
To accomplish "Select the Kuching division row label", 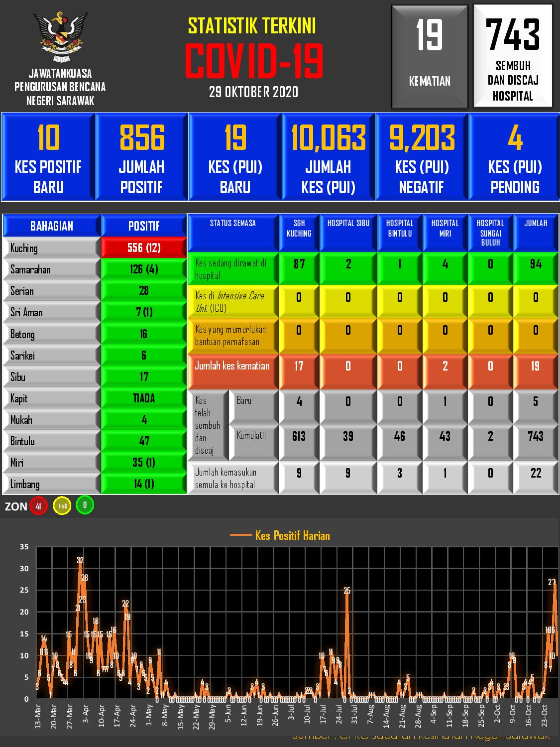I will click(52, 248).
